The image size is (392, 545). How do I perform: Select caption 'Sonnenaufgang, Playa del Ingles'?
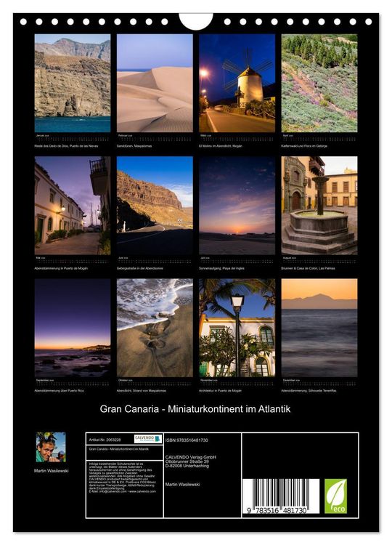click(x=221, y=268)
